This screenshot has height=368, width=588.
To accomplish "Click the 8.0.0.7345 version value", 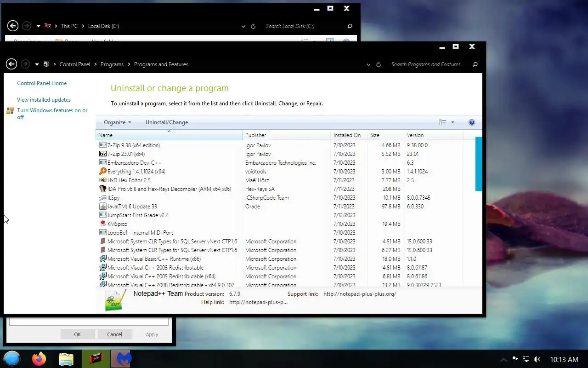I will tap(418, 197).
